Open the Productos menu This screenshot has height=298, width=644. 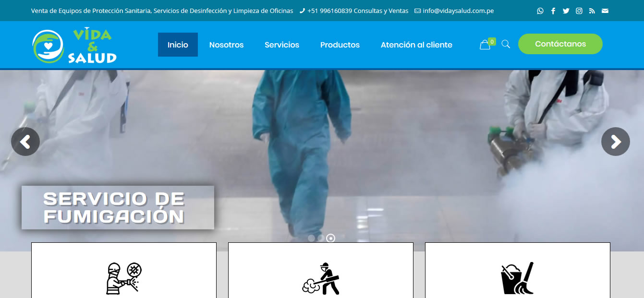click(x=340, y=45)
